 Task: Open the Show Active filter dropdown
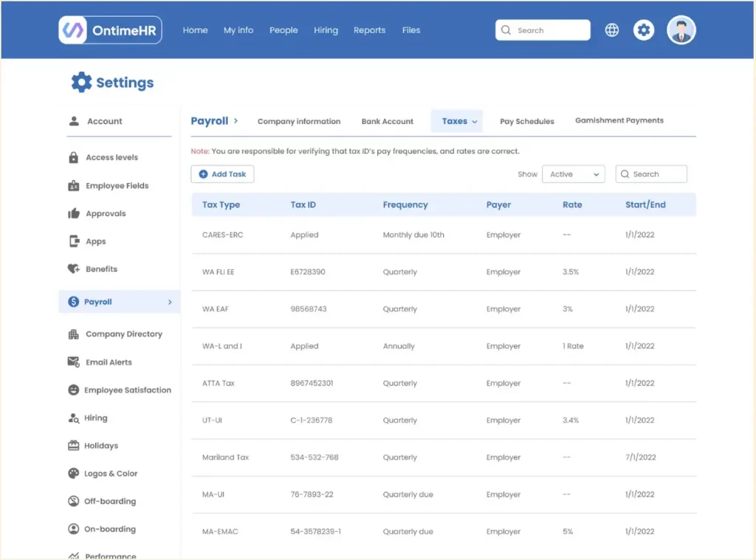(573, 174)
